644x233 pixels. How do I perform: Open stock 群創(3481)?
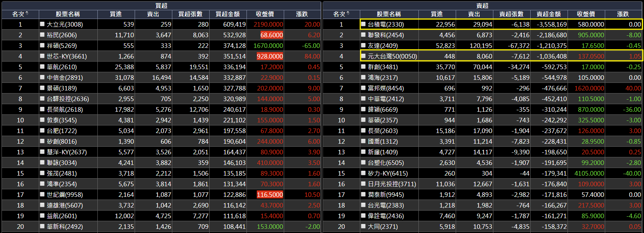[x=383, y=67]
